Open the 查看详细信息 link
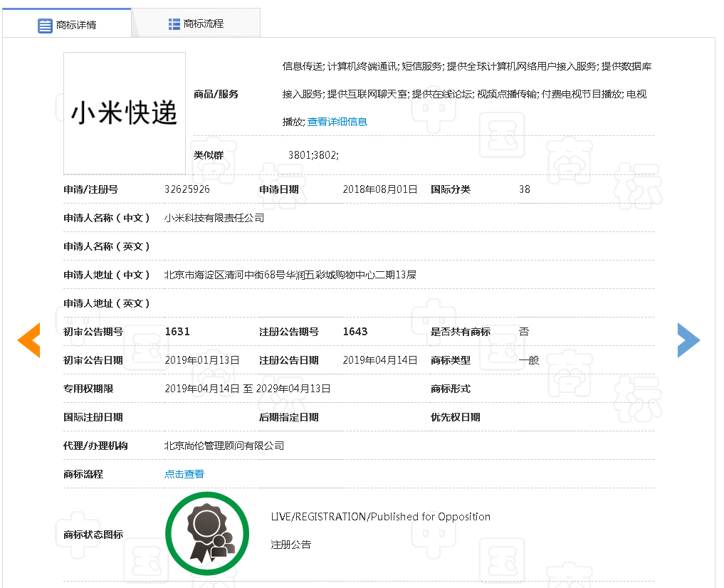 click(337, 122)
